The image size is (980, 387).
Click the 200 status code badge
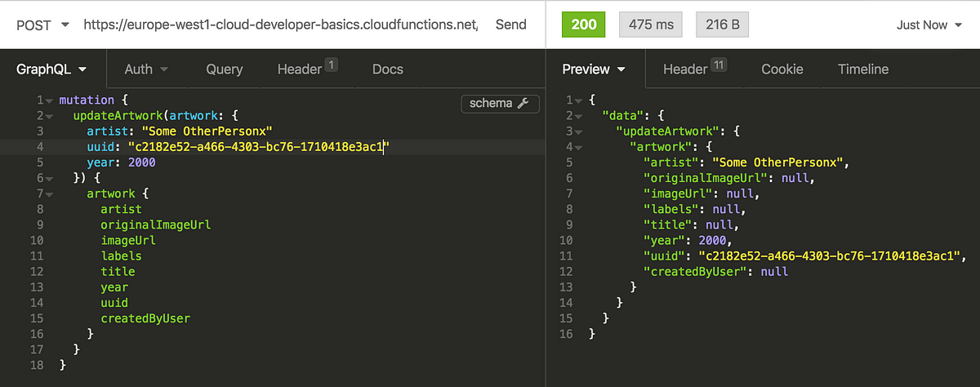pyautogui.click(x=584, y=24)
